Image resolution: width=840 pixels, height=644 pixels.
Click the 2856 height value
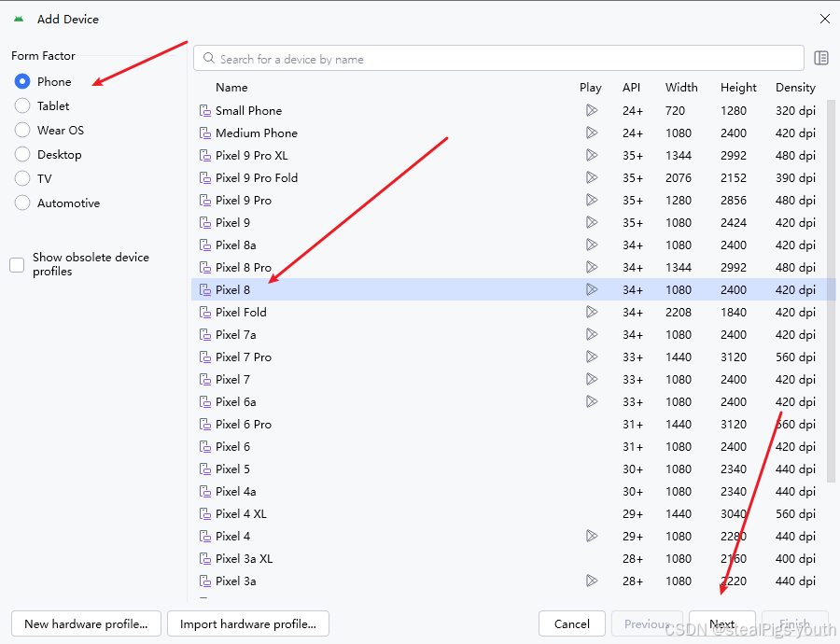pos(734,201)
